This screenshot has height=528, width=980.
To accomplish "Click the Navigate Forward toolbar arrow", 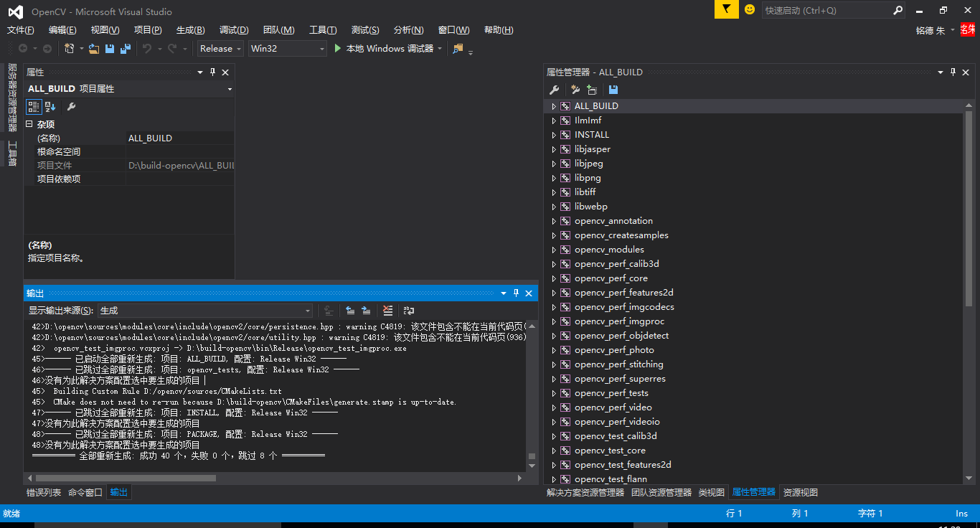I will tap(47, 49).
